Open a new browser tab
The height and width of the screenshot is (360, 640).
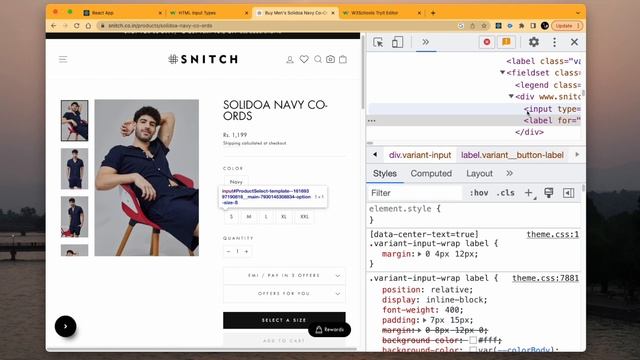point(433,13)
